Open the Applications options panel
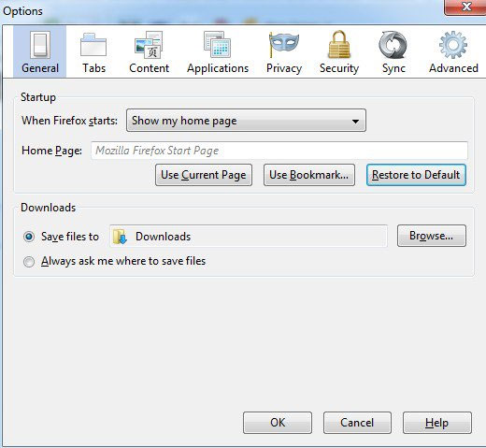This screenshot has height=448, width=486. [218, 51]
